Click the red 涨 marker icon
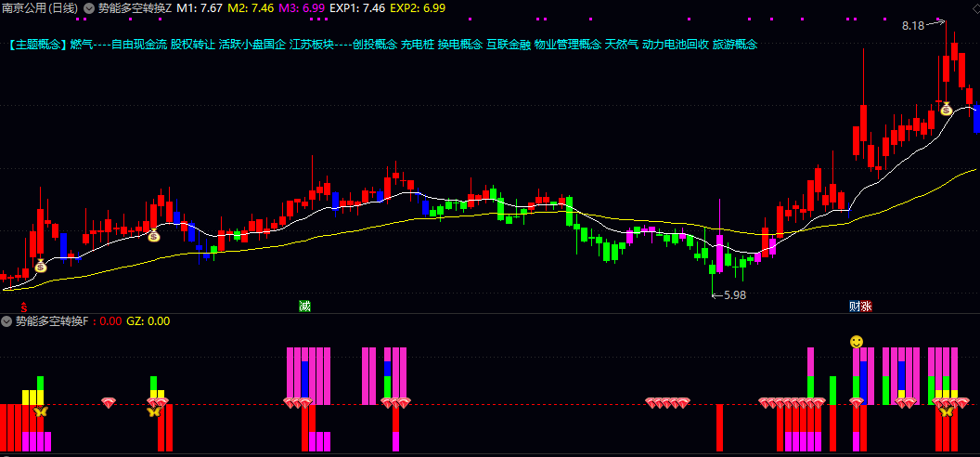 pos(866,307)
